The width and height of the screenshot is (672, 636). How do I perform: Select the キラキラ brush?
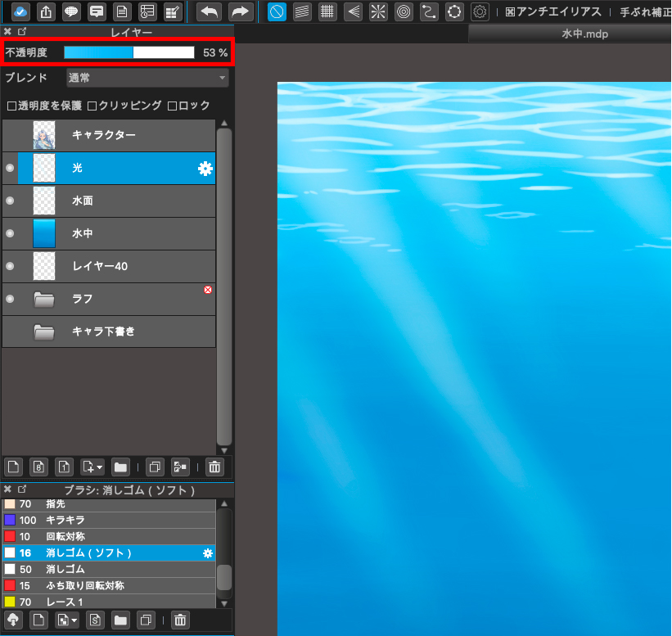click(x=65, y=520)
